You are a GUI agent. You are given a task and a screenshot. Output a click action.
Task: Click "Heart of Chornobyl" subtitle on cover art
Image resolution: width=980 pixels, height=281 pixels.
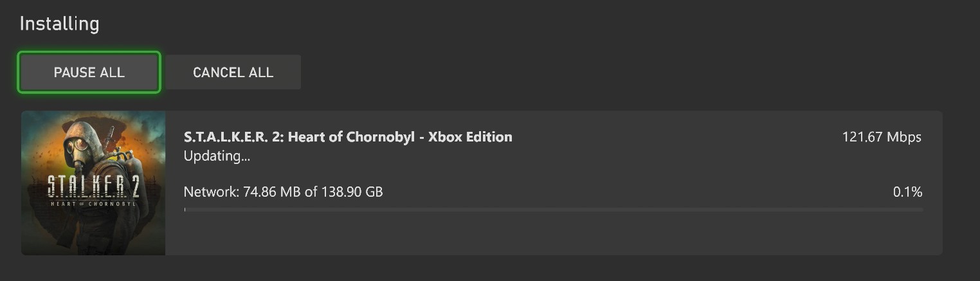click(93, 204)
